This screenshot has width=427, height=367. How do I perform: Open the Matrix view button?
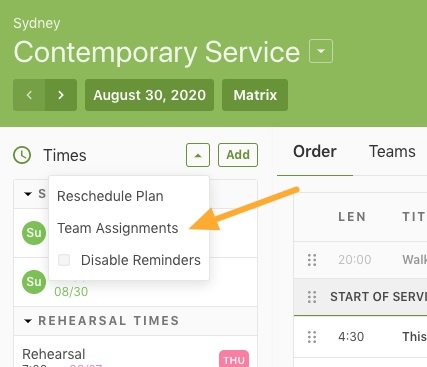click(x=255, y=95)
